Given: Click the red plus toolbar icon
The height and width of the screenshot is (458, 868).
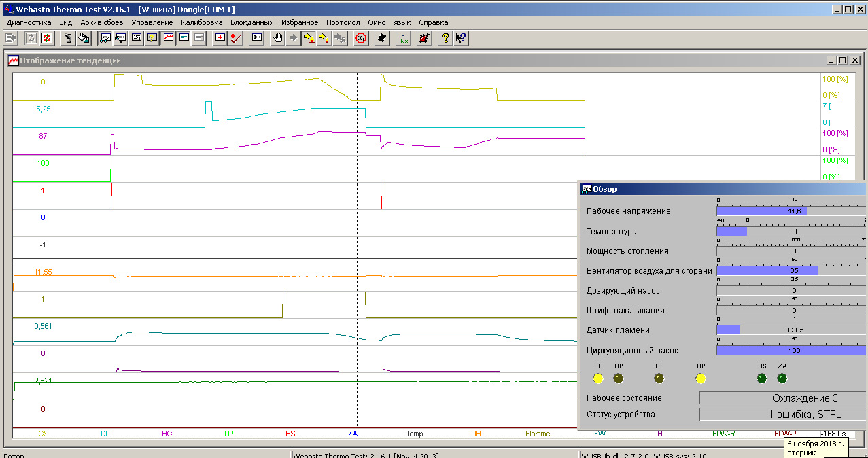Looking at the screenshot, I should 220,38.
